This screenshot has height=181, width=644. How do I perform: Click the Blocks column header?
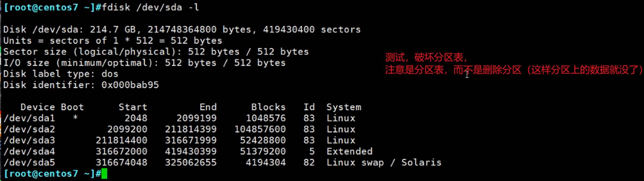click(268, 107)
